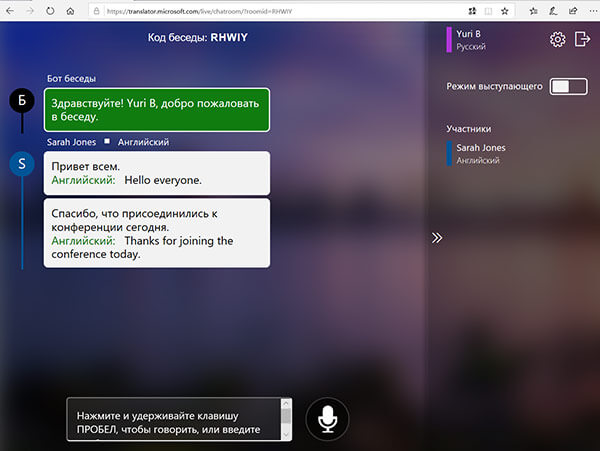Viewport: 600px width, 451px height.
Task: Click the browser refresh button
Action: coord(51,11)
